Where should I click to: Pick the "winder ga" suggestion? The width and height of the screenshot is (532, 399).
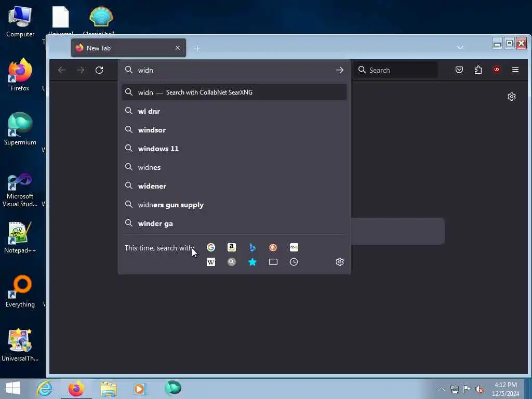[x=234, y=223]
